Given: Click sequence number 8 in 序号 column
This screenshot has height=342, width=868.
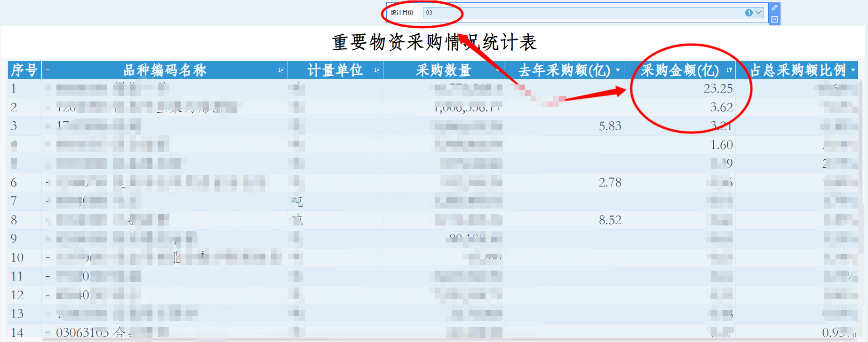Looking at the screenshot, I should pos(14,220).
